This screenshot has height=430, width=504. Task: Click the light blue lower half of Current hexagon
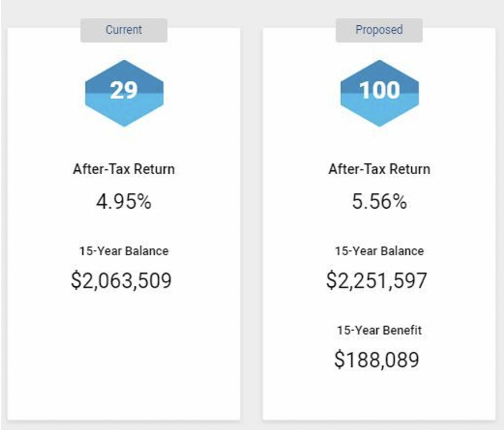124,110
